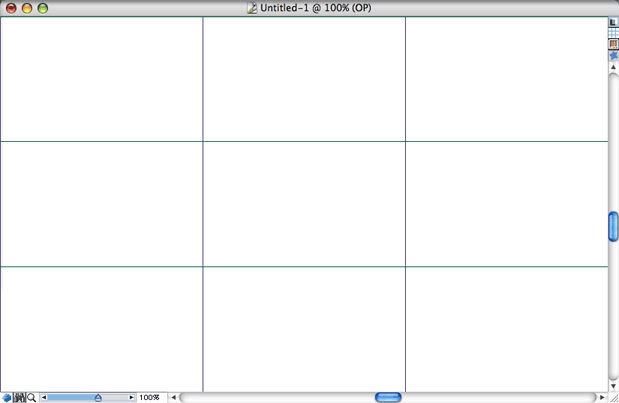Click the vertical scrollbar up arrow
Viewport: 619px width, 403px height.
[613, 67]
